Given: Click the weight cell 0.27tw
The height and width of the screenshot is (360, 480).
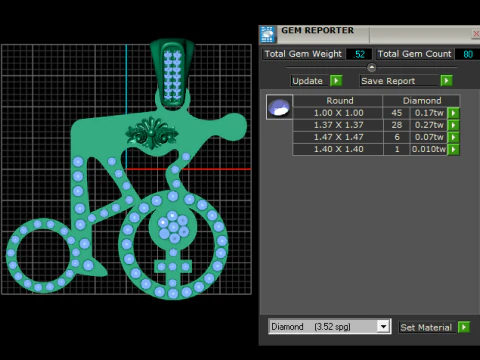Looking at the screenshot, I should (x=429, y=125).
